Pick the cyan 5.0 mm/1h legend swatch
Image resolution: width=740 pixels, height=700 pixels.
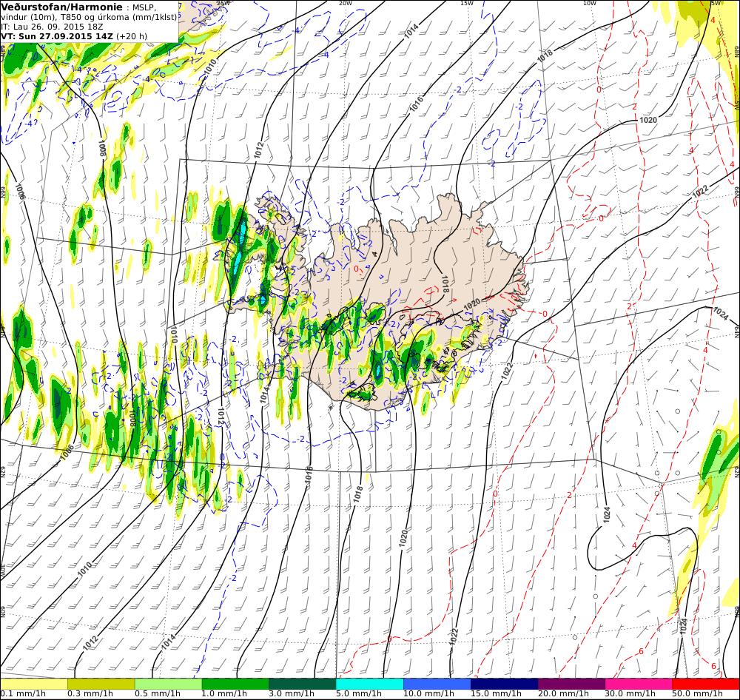pyautogui.click(x=370, y=684)
